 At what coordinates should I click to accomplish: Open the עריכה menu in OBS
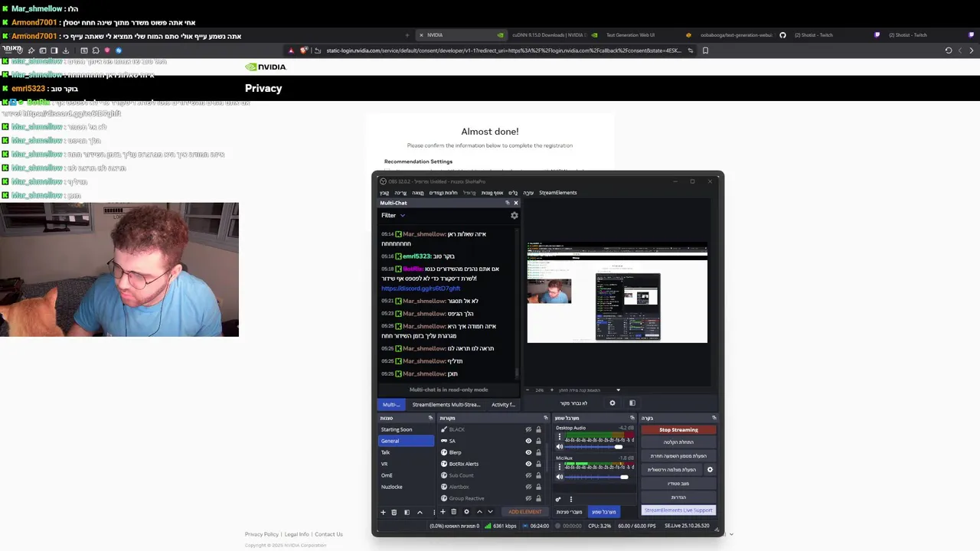pyautogui.click(x=400, y=193)
